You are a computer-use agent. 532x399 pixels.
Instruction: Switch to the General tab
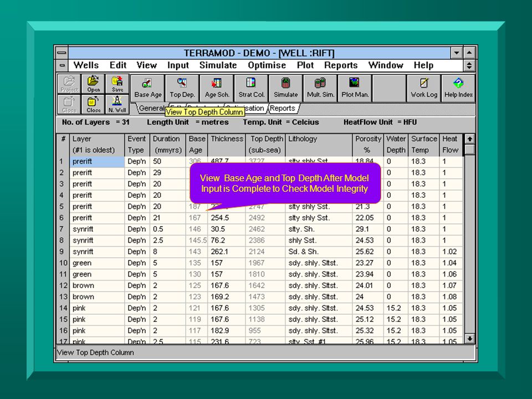(151, 108)
